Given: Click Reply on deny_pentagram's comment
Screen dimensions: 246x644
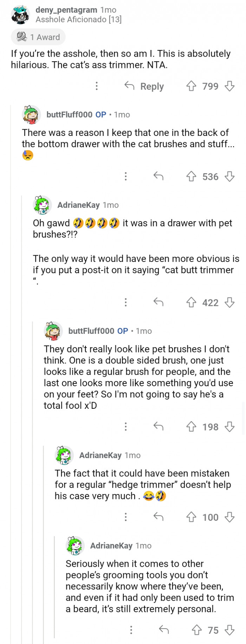Looking at the screenshot, I should click(x=144, y=86).
